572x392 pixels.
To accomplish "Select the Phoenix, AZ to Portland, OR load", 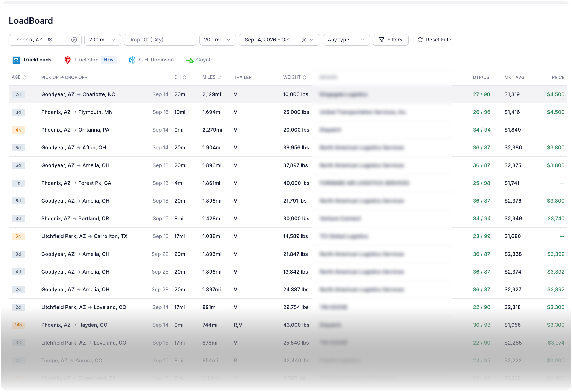I will [x=288, y=219].
